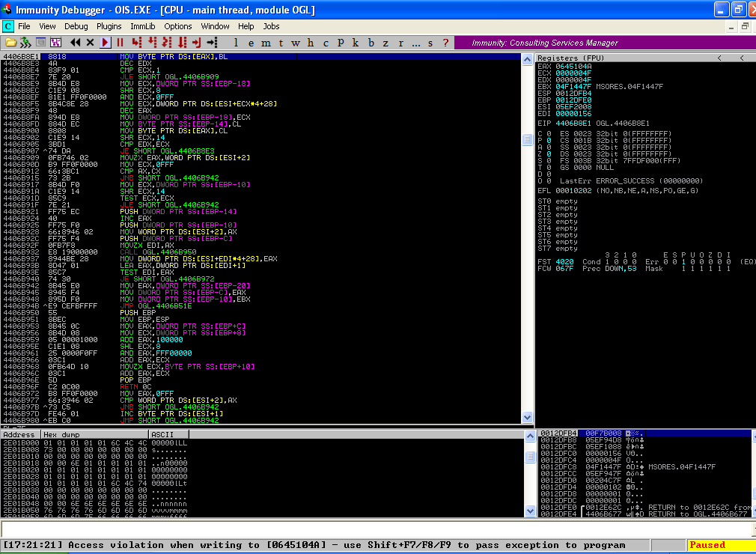Open the View menu

pyautogui.click(x=47, y=26)
